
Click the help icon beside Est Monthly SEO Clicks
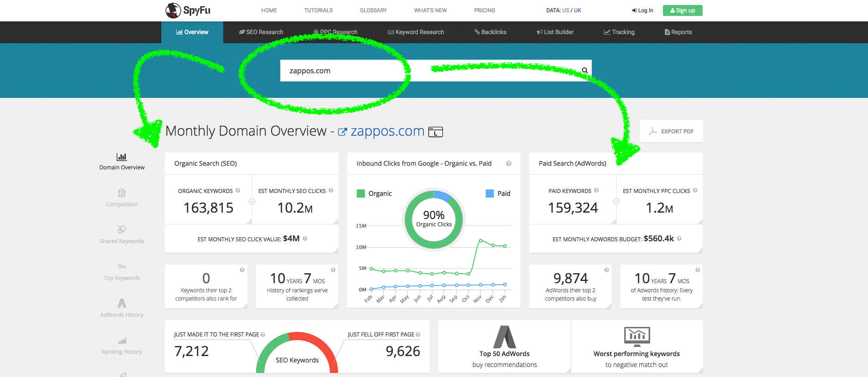[331, 190]
